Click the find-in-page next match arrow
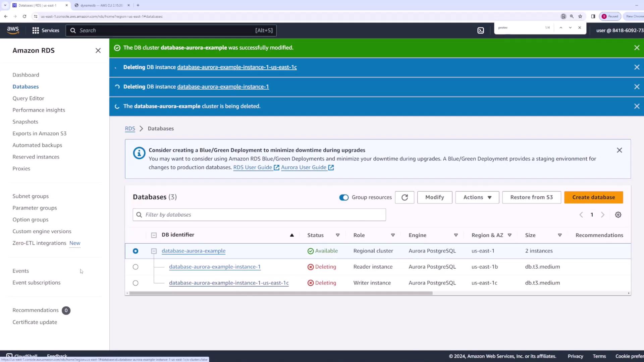644x362 pixels. coord(570,28)
